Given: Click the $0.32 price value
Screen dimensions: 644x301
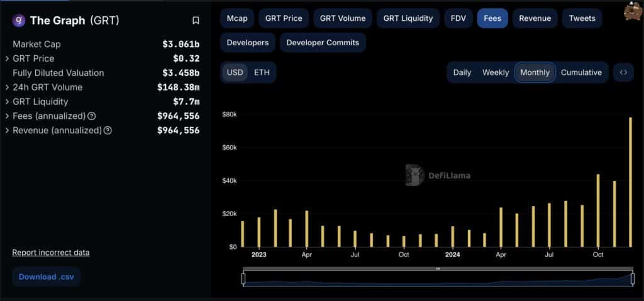Looking at the screenshot, I should tap(186, 58).
